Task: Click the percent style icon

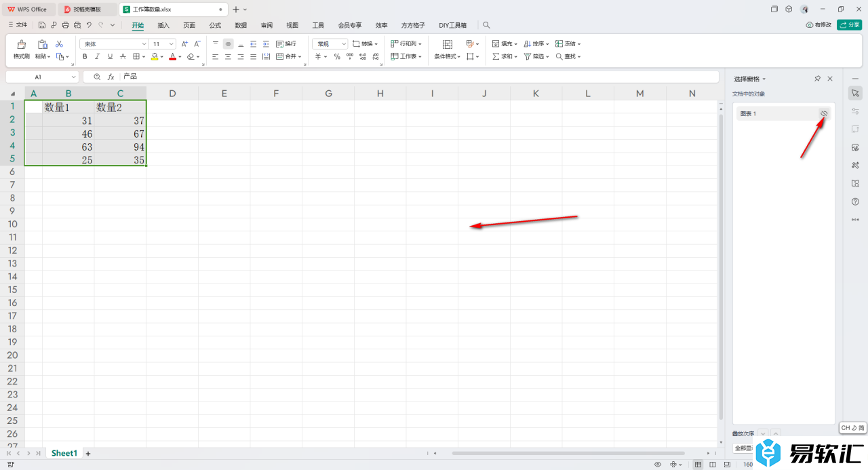Action: pyautogui.click(x=337, y=56)
